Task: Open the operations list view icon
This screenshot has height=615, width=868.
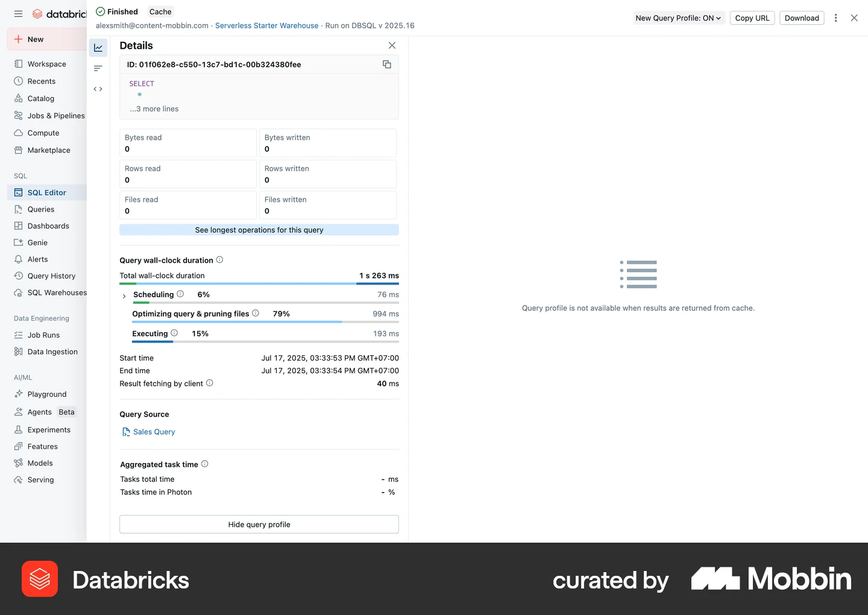Action: coord(98,69)
